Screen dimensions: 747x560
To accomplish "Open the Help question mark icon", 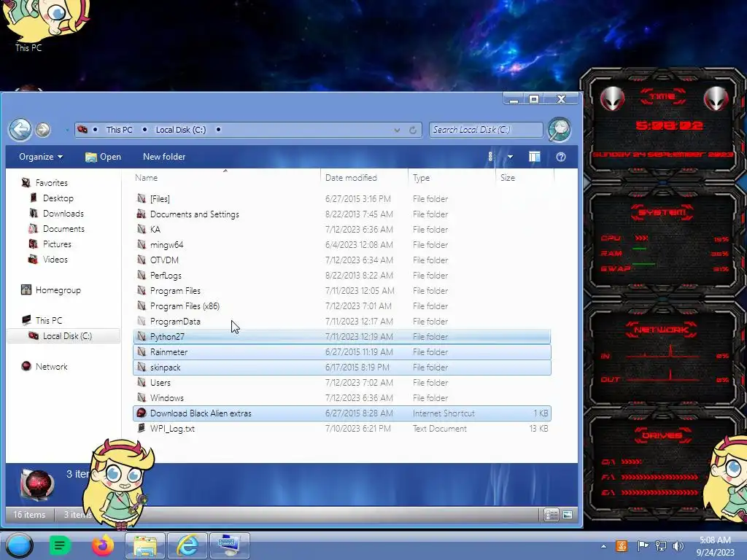I will 561,157.
